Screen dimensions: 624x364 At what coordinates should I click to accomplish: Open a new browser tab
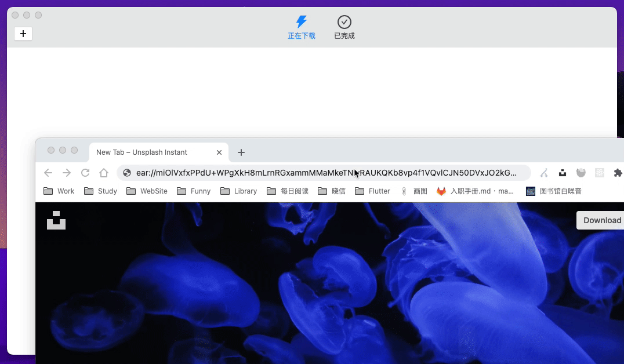[x=241, y=152]
